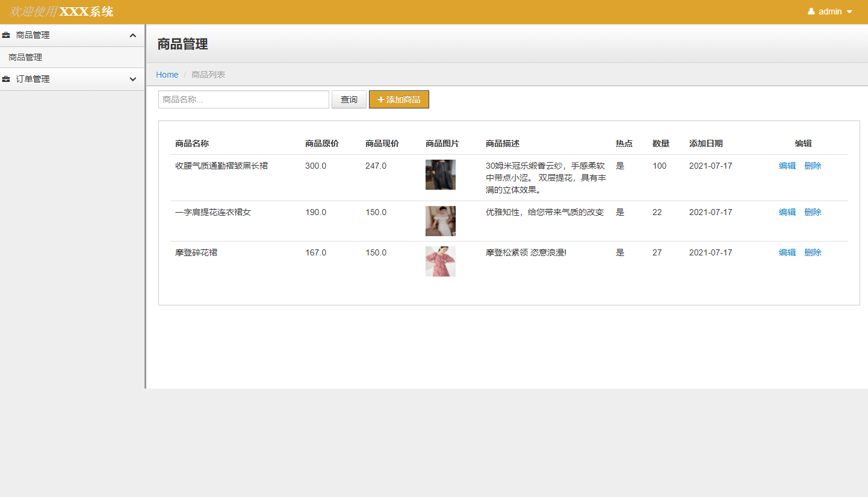This screenshot has height=497, width=868.
Task: Delete the 摩登碎花裙 product row
Action: pyautogui.click(x=812, y=252)
